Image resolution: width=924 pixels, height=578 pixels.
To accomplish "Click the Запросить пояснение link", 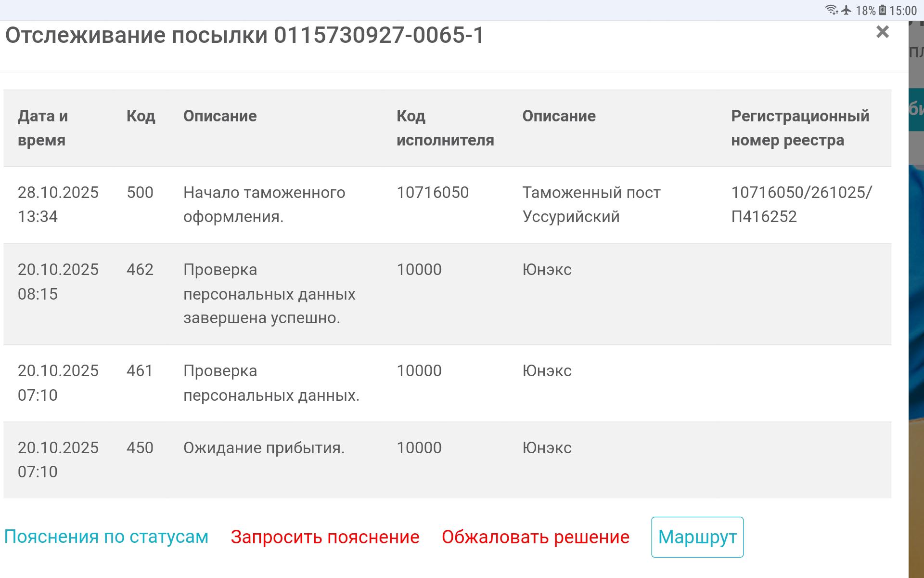I will (x=325, y=537).
